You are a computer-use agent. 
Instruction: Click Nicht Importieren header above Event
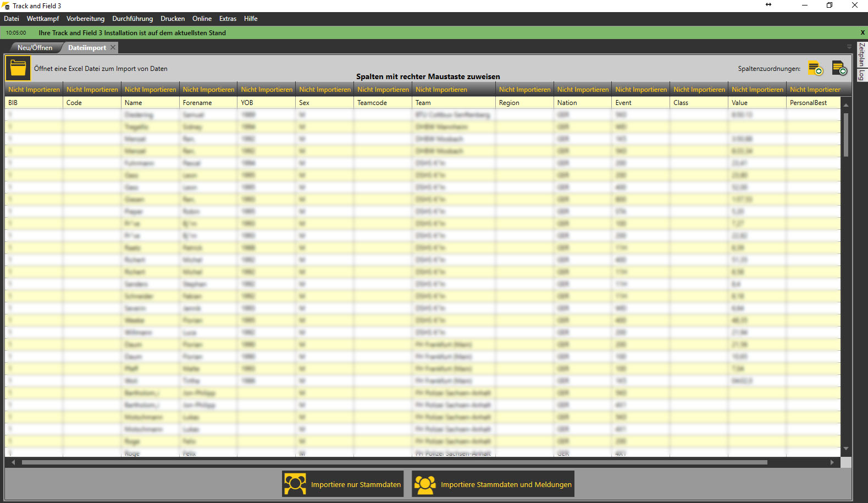(641, 89)
